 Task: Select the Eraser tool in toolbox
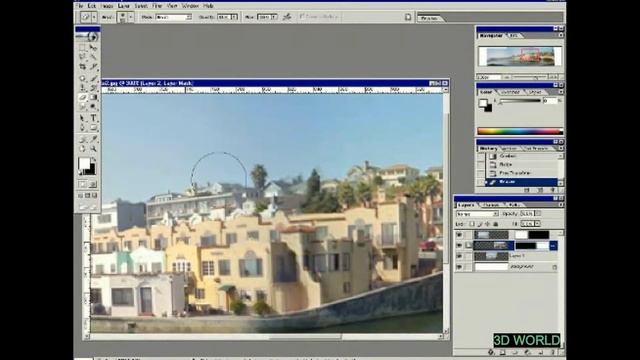click(82, 97)
